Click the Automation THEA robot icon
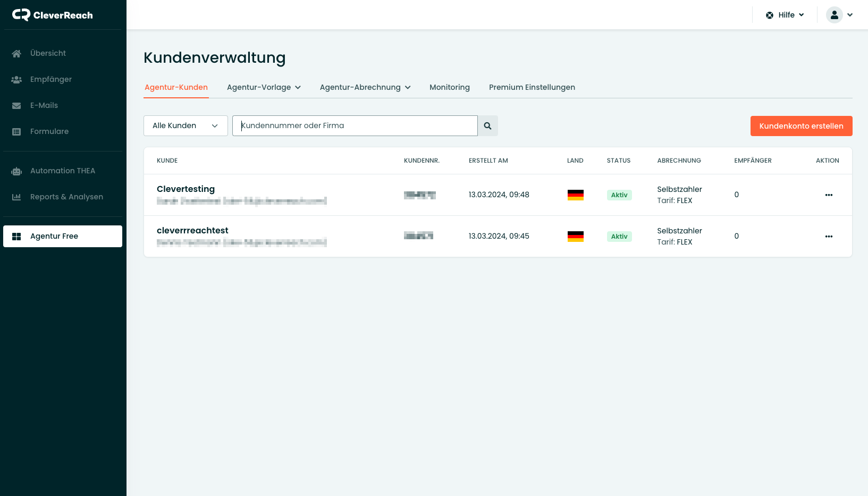 (16, 171)
